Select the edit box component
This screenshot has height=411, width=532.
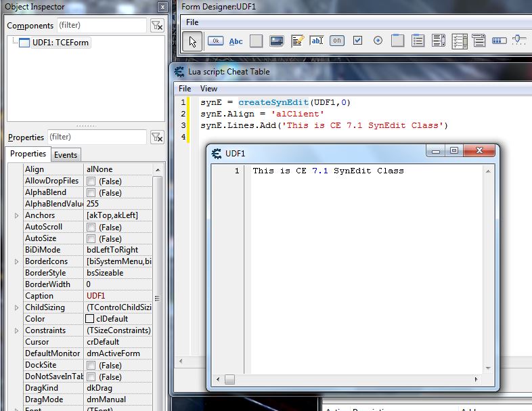point(317,41)
